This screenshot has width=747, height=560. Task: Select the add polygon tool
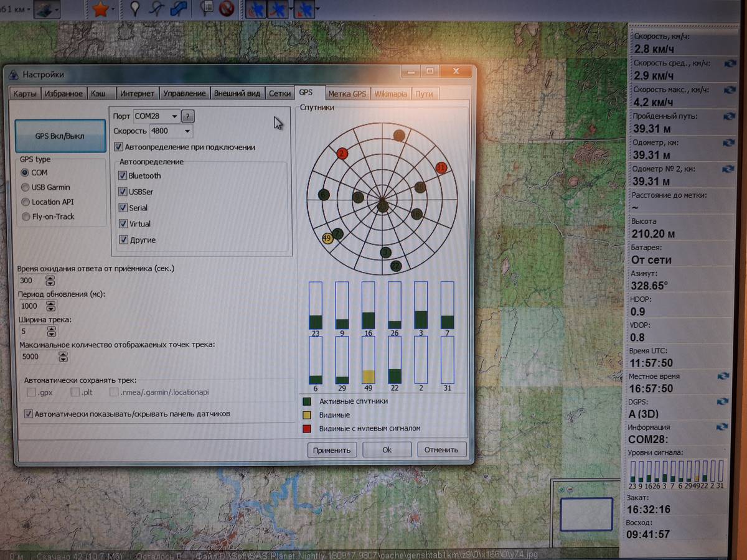179,9
